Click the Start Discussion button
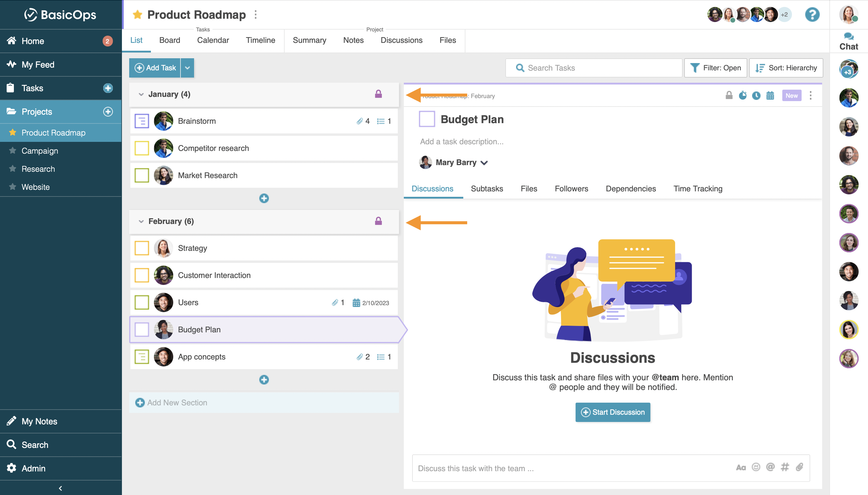 612,412
